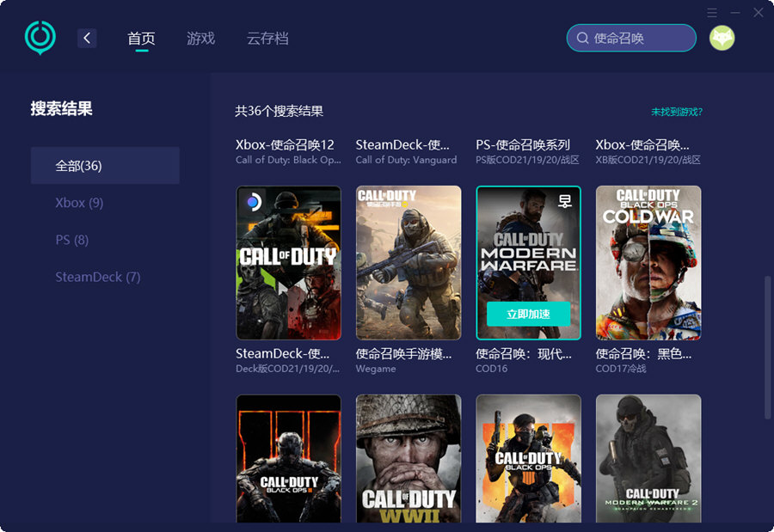Filter results by PS (8)
Image resolution: width=774 pixels, height=532 pixels.
tap(72, 240)
